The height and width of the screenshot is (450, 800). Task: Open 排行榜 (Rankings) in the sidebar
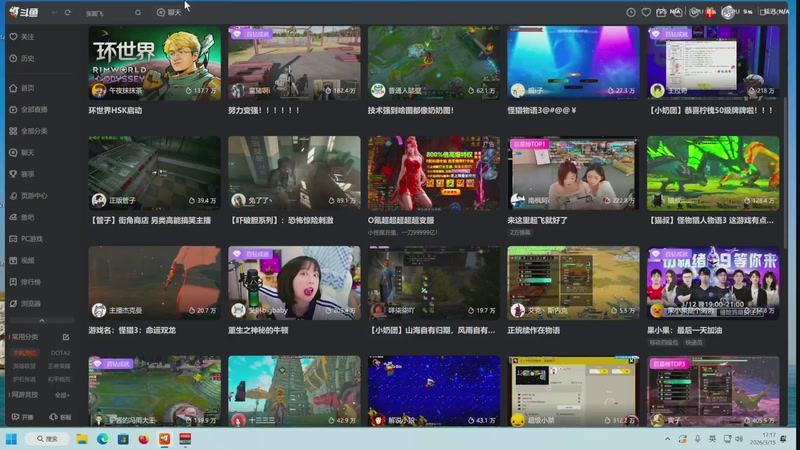[x=25, y=282]
